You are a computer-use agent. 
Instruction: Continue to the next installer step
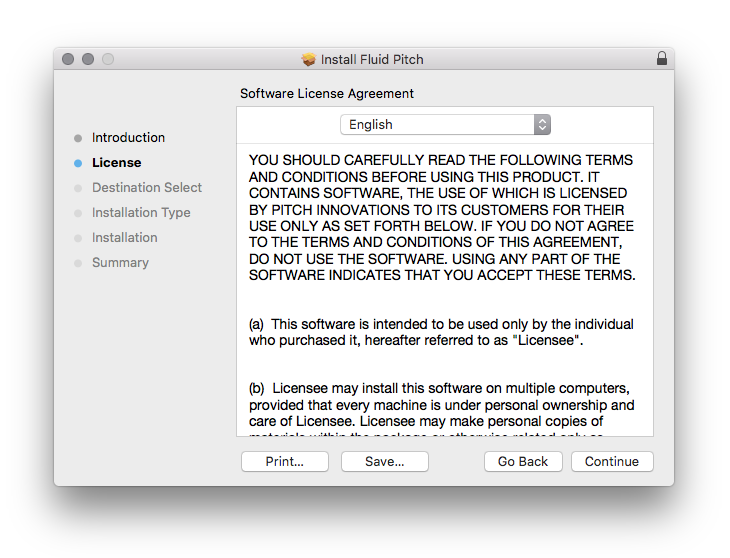click(612, 461)
